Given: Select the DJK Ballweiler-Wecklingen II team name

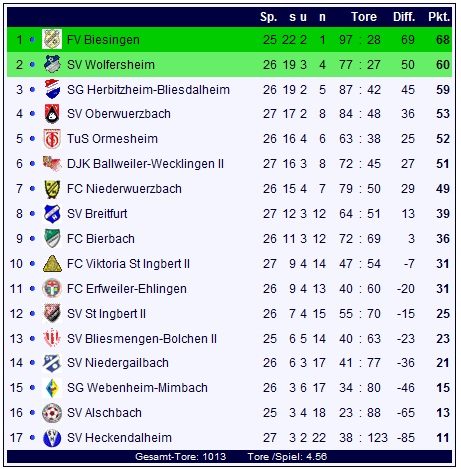Looking at the screenshot, I should [145, 164].
